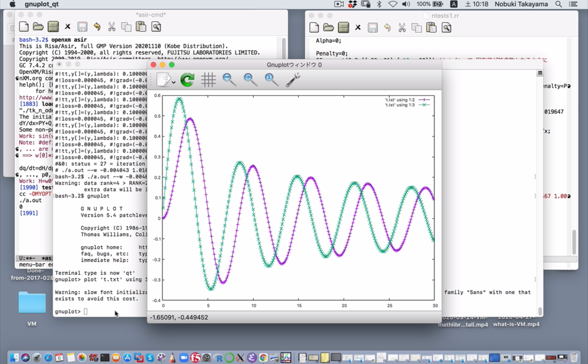
Task: Click the gnuplot> prompt input in terminal
Action: click(85, 311)
